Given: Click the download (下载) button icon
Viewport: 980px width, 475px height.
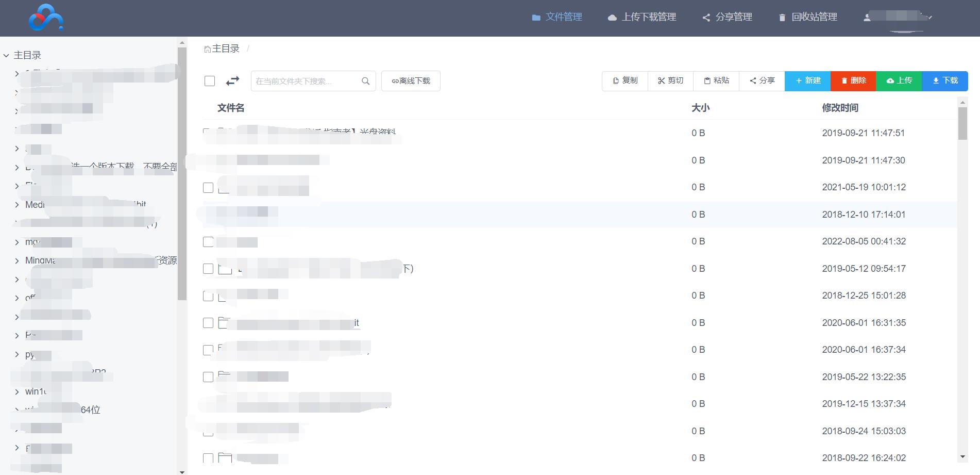Looking at the screenshot, I should pos(935,80).
